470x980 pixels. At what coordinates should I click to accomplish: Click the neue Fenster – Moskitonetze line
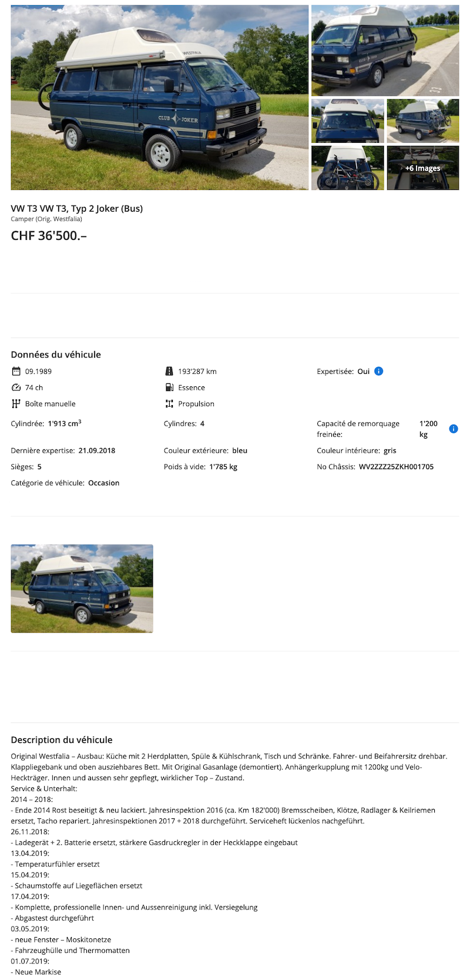[x=61, y=939]
